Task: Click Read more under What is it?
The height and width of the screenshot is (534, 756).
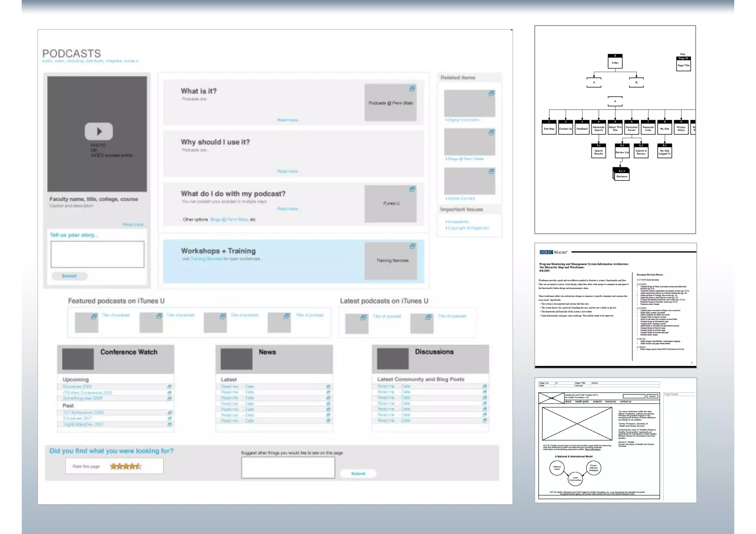Action: click(x=288, y=120)
